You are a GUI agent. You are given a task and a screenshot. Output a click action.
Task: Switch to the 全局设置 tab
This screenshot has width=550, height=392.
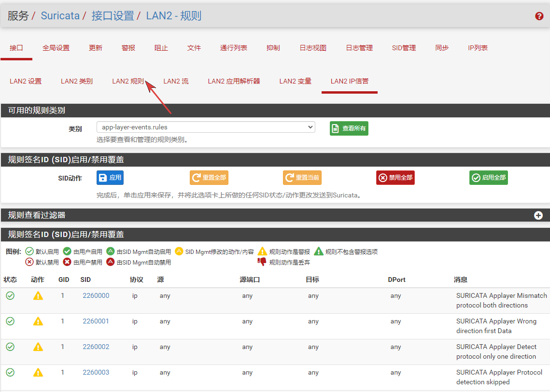coord(56,48)
